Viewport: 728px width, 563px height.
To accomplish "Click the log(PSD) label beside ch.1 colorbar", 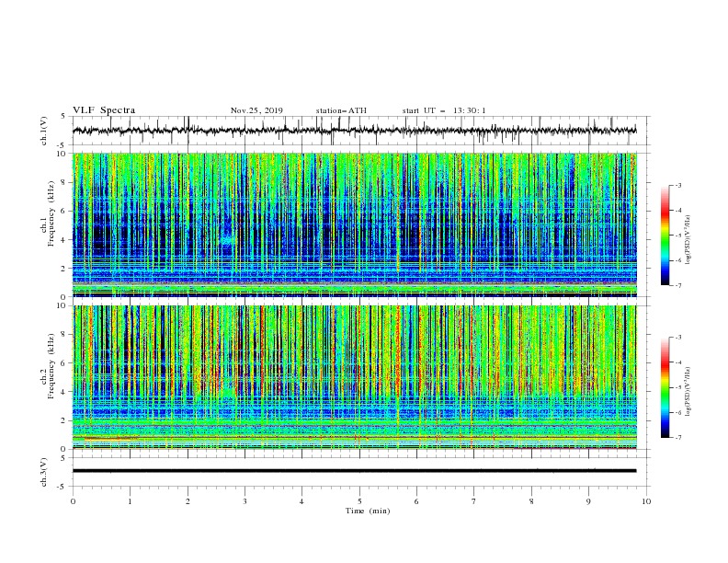I will pos(689,240).
